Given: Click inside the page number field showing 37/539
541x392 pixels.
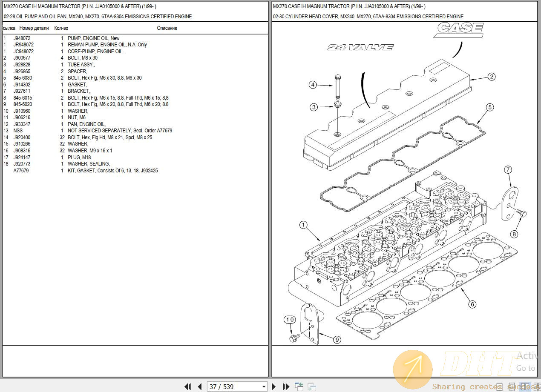Looking at the screenshot, I should click(230, 386).
